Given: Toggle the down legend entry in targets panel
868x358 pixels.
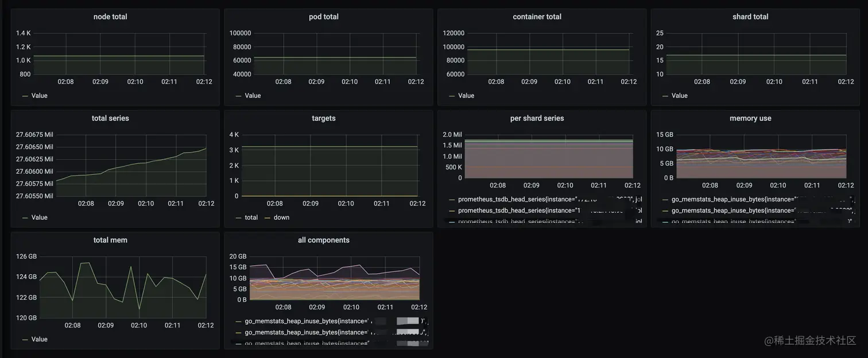Looking at the screenshot, I should pyautogui.click(x=282, y=217).
